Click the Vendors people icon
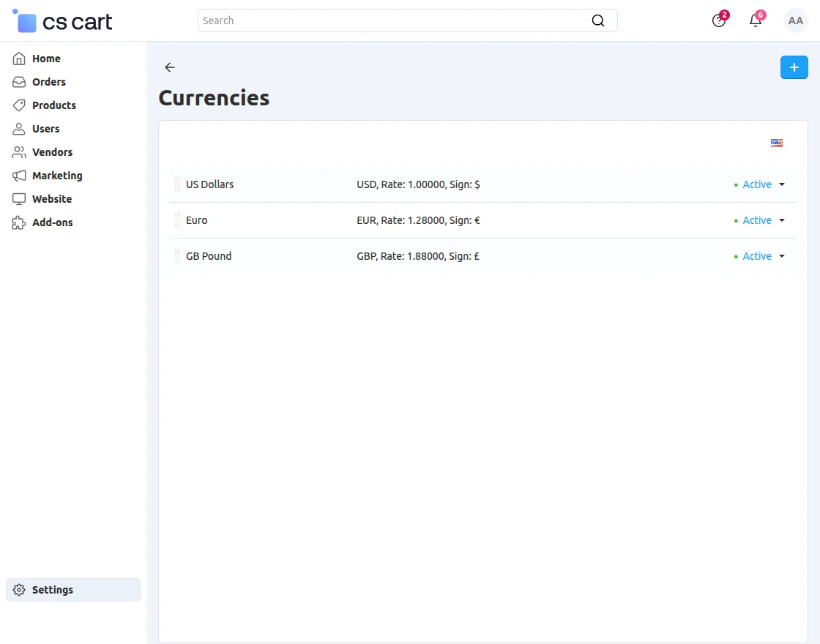The height and width of the screenshot is (644, 820). point(19,152)
